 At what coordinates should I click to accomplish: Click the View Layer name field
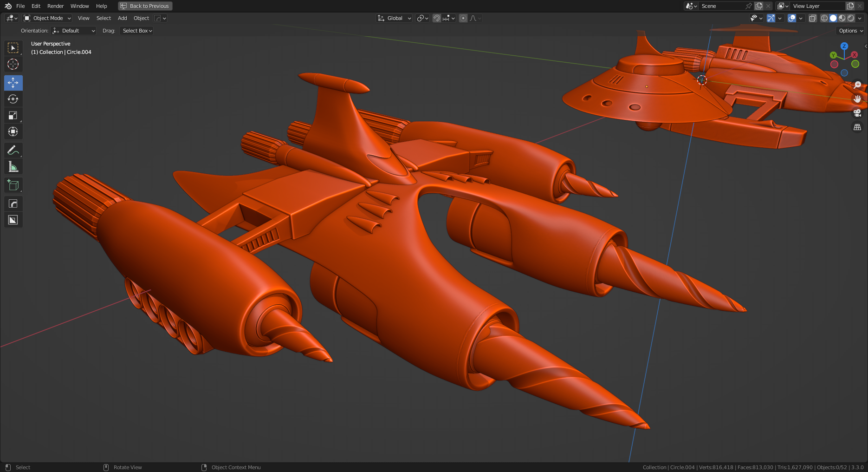click(x=818, y=6)
